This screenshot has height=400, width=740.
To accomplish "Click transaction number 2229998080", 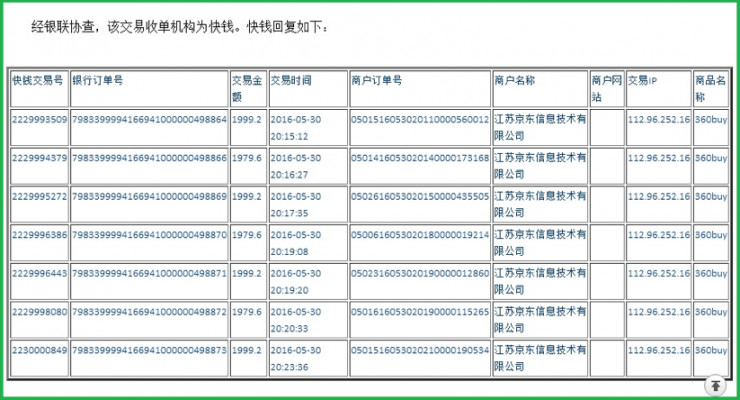I will pos(40,312).
